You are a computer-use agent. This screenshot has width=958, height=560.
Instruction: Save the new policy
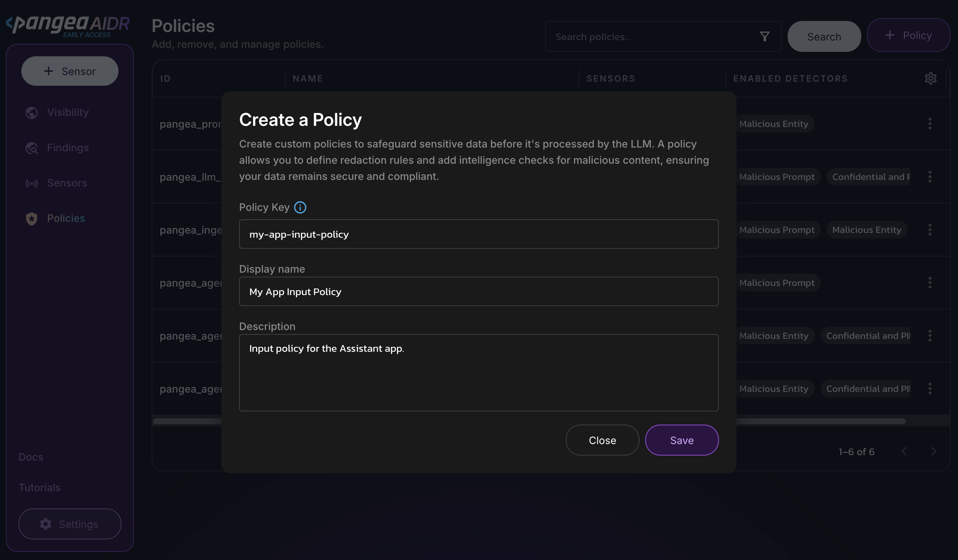click(682, 440)
